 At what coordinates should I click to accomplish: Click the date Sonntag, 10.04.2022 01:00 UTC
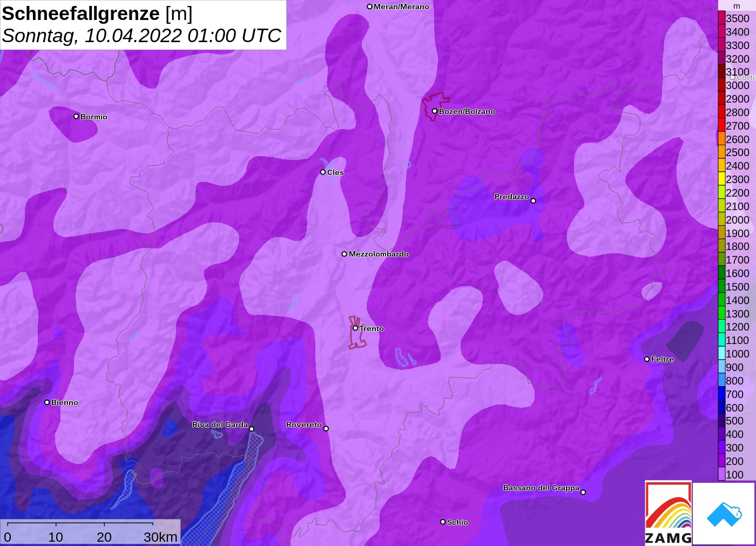[141, 36]
